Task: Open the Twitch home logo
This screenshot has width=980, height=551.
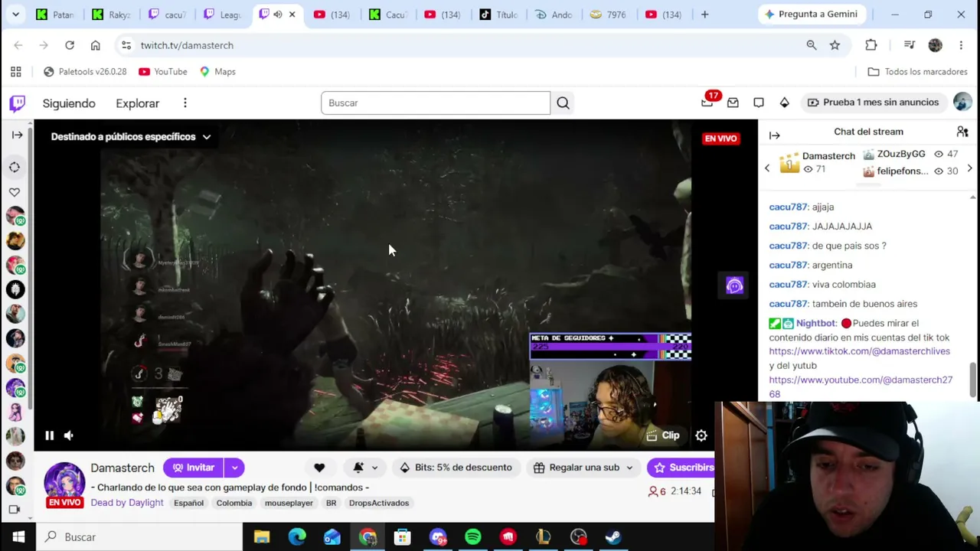Action: pos(17,103)
